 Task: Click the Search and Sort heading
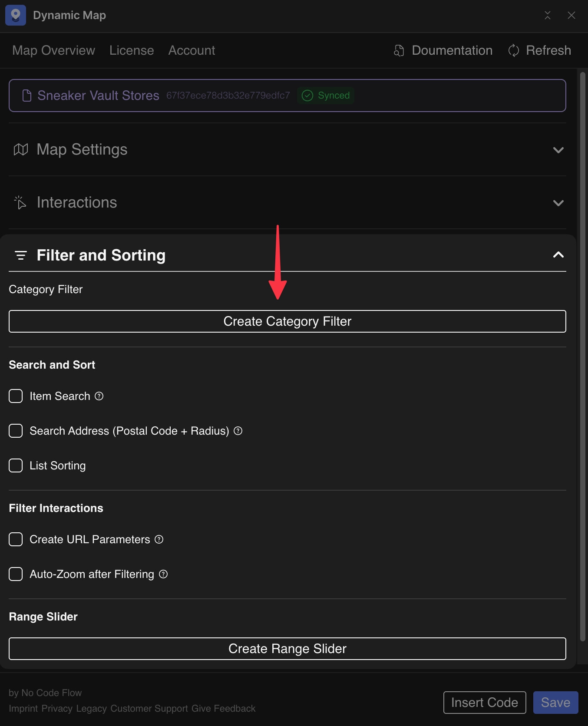(52, 365)
